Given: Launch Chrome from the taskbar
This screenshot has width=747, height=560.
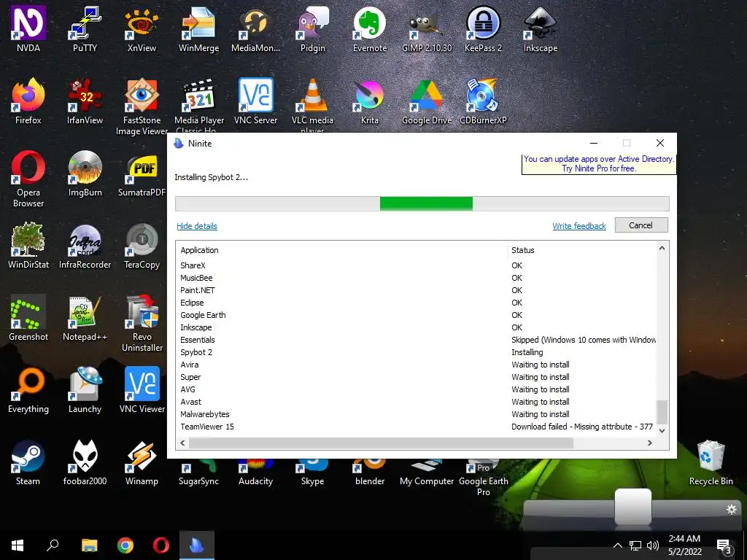Looking at the screenshot, I should [x=125, y=545].
